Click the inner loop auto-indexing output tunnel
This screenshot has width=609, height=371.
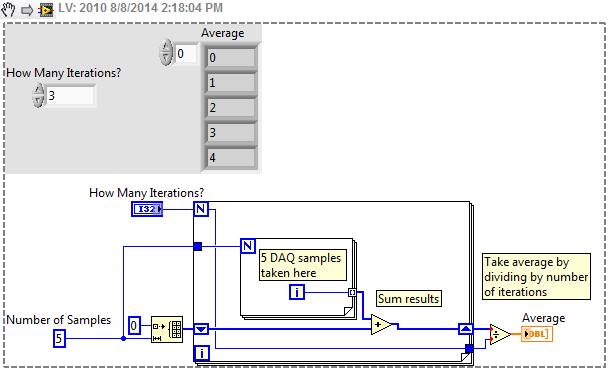click(352, 292)
